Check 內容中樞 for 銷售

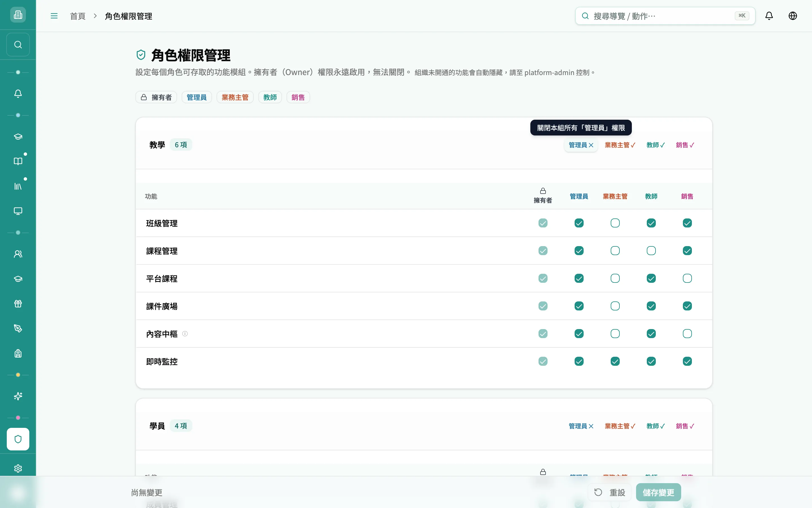(x=687, y=334)
